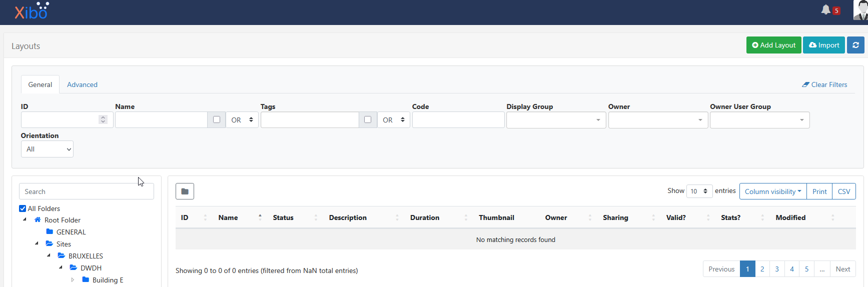Click the Building E folder icon
Viewport: 868px width, 287px height.
pos(86,280)
